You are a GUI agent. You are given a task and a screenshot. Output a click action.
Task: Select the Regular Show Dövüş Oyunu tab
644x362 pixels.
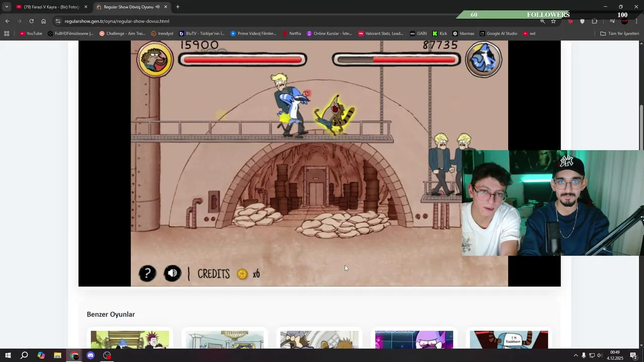(x=132, y=7)
